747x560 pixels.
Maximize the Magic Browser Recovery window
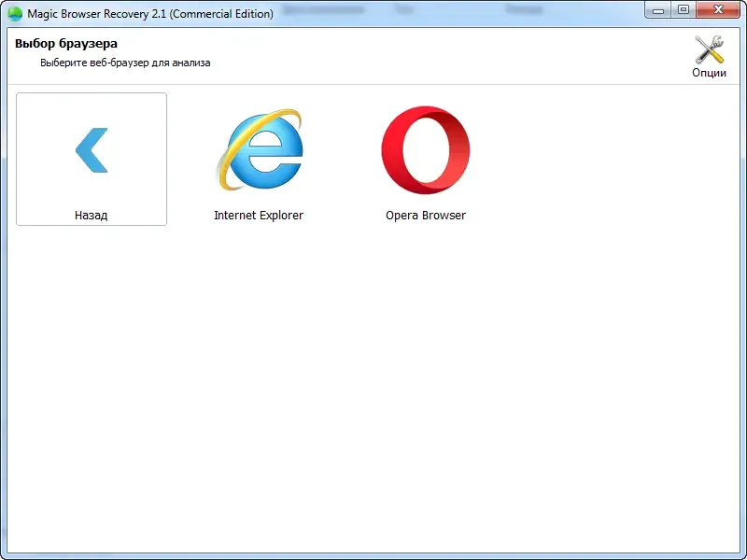coord(684,10)
